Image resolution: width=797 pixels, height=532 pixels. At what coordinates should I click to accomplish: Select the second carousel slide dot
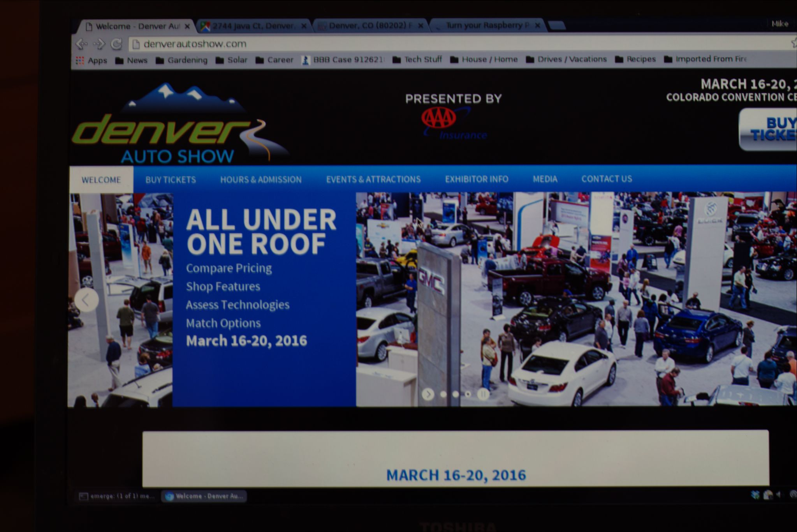click(456, 394)
